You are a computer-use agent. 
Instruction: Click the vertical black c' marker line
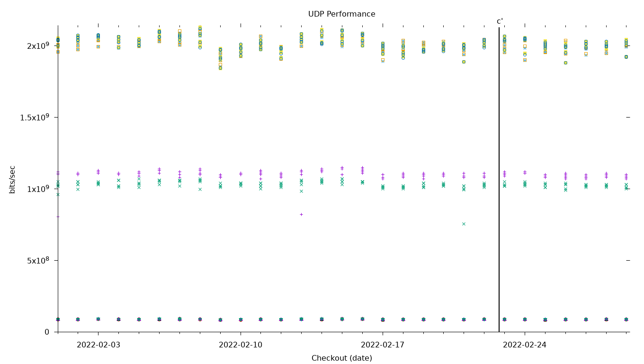coord(499,179)
